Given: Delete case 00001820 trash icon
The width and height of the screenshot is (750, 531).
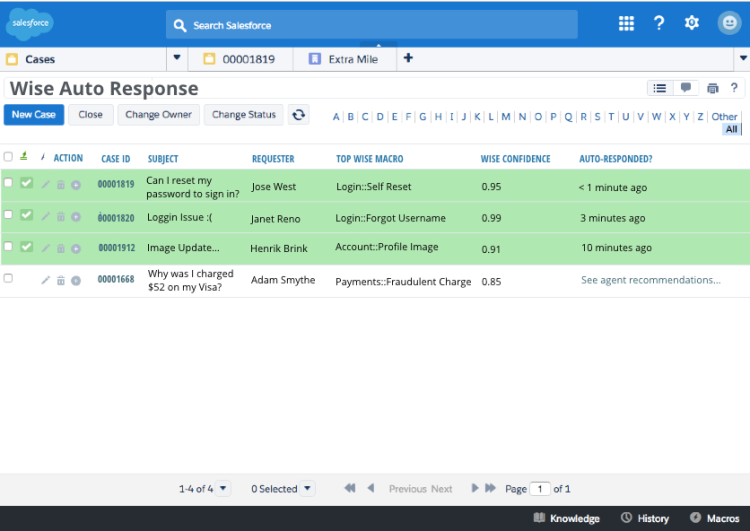Looking at the screenshot, I should pyautogui.click(x=61, y=217).
